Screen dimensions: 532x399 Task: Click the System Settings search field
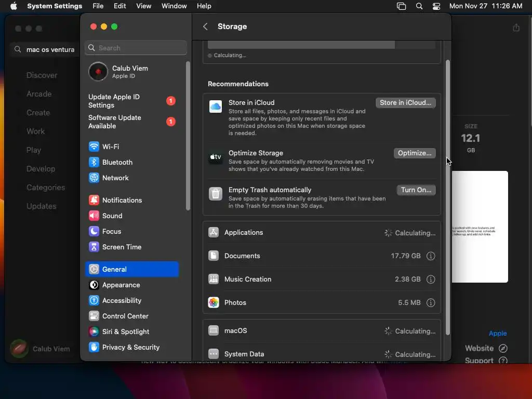(136, 48)
